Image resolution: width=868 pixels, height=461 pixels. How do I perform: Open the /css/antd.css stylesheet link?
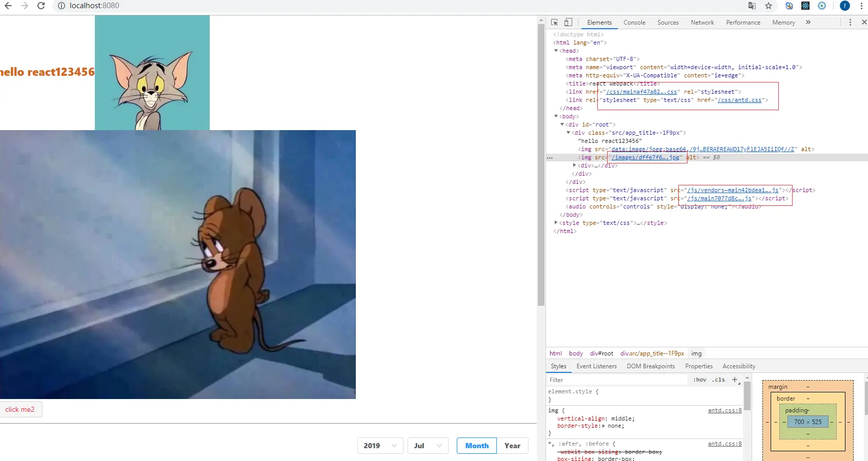click(x=739, y=100)
